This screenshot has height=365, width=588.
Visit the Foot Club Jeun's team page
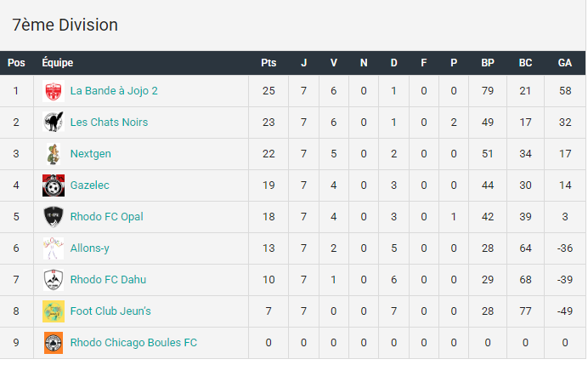coord(110,311)
